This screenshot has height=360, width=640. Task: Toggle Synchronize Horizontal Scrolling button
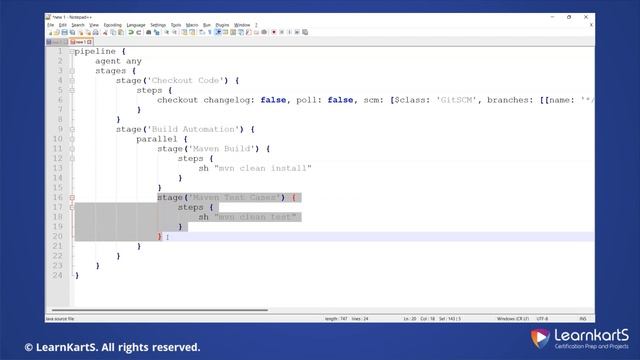[192, 32]
